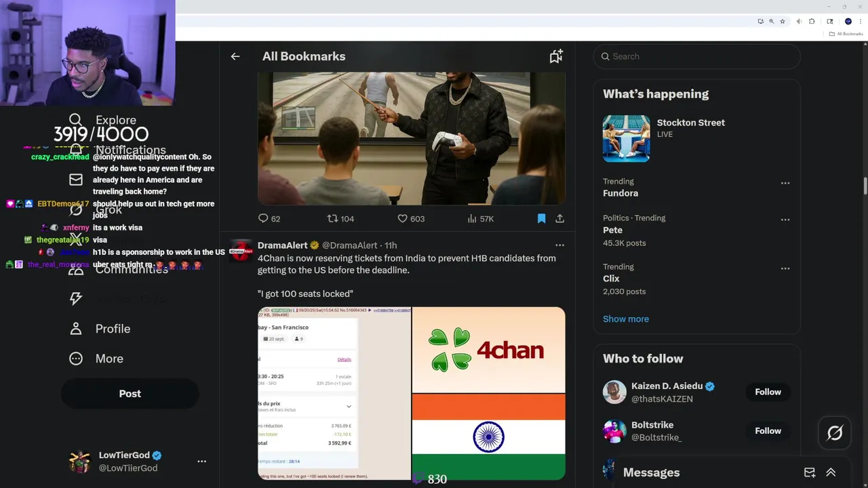Viewport: 868px width, 488px height.
Task: Open Chrome extensions puzzle icon
Action: (812, 21)
